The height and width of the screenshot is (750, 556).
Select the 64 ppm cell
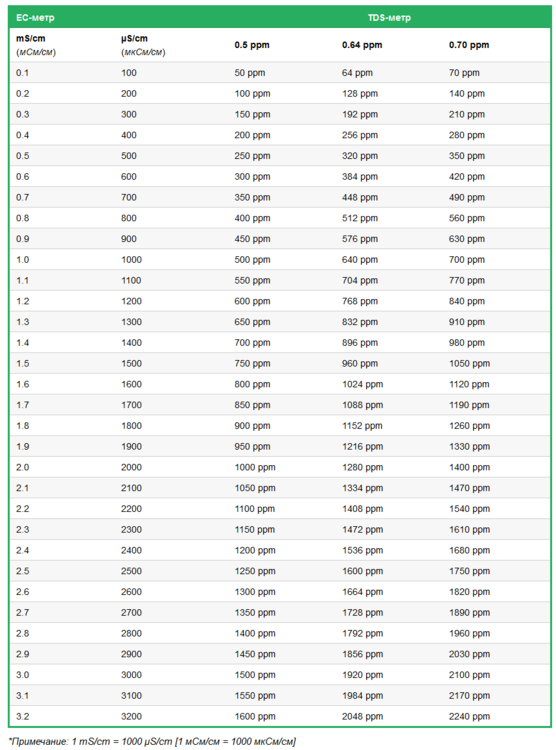357,73
